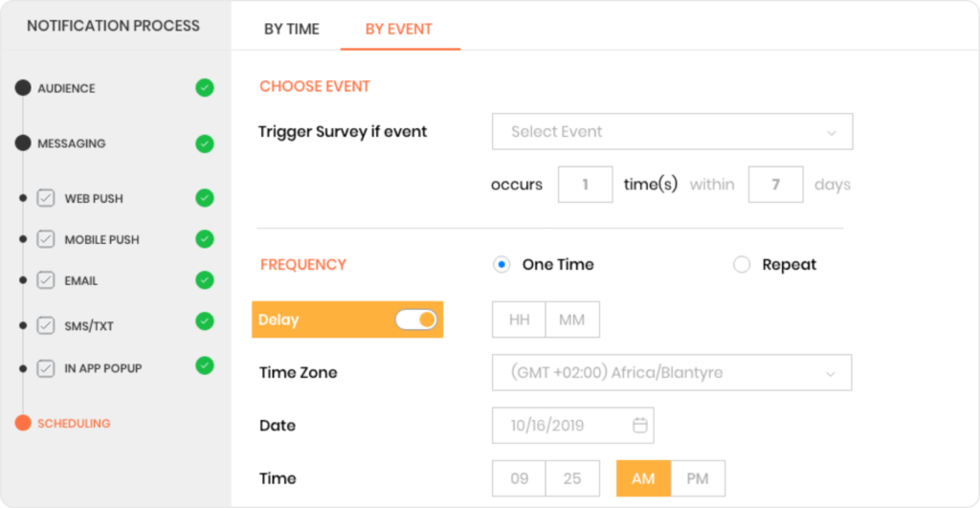Click the Time Zone dropdown chevron arrow
Viewport: 980px width, 508px height.
tap(830, 374)
